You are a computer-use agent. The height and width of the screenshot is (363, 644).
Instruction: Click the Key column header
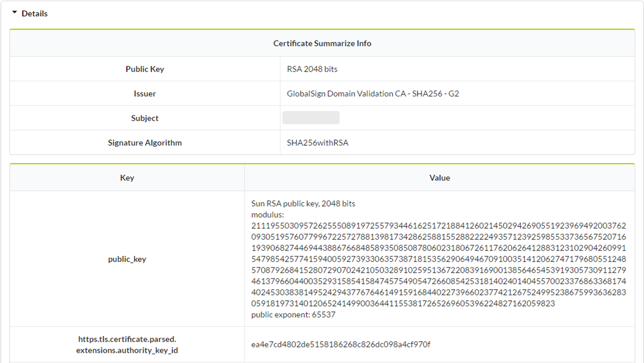(127, 178)
